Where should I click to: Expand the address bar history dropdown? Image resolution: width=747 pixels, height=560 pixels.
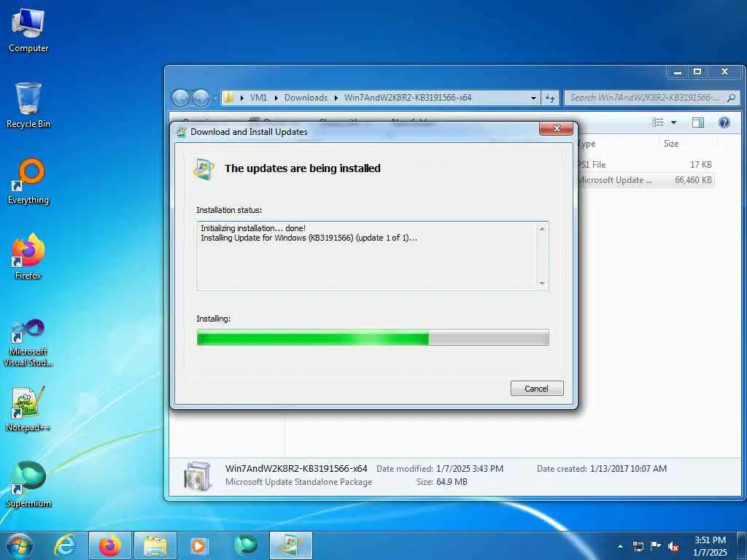[x=533, y=98]
